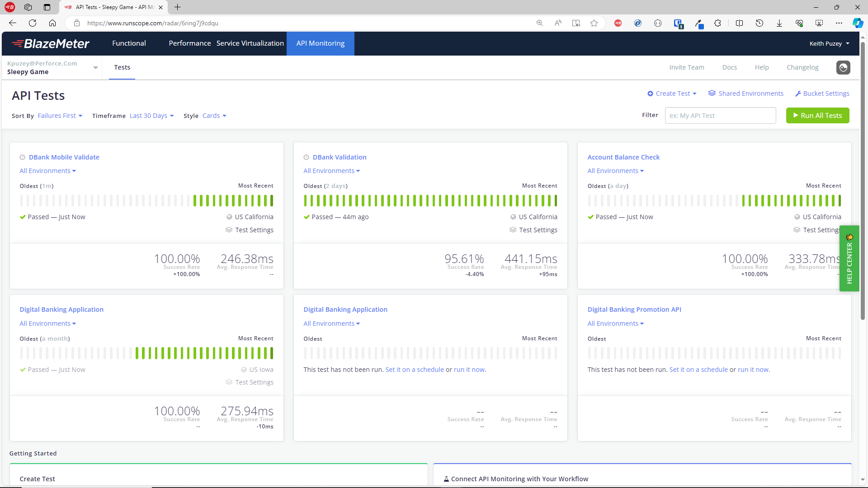Click the user avatar icon near Changelog
The height and width of the screenshot is (488, 868).
(843, 67)
